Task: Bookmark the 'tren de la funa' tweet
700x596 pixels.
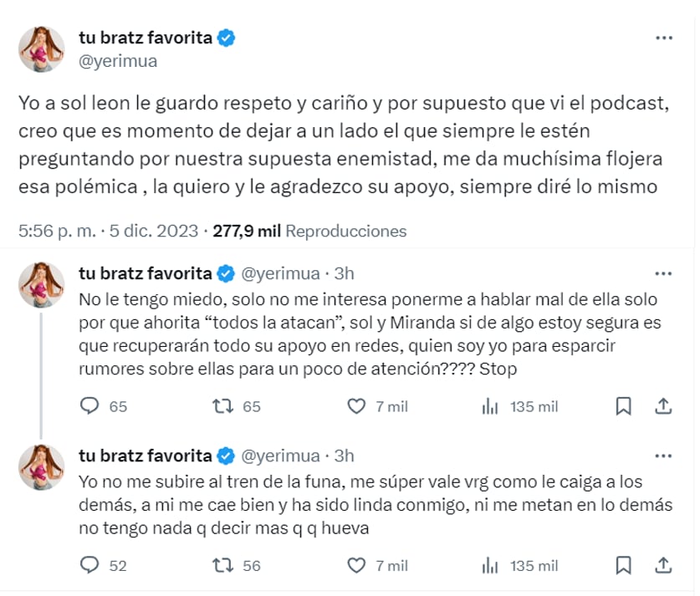Action: pos(623,566)
